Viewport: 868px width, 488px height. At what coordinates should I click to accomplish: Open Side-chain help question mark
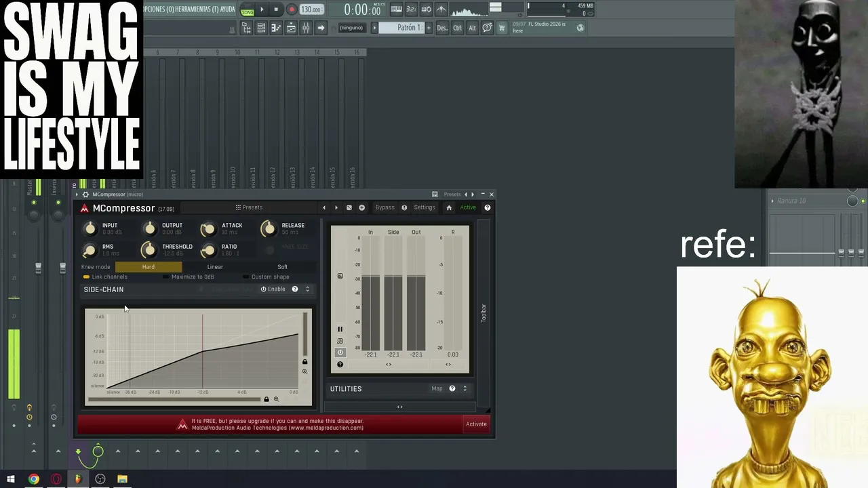click(x=295, y=289)
